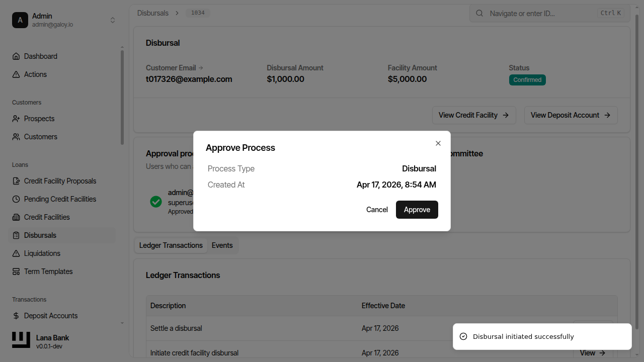644x362 pixels.
Task: Click the Pending Credit Facilities clock icon
Action: pyautogui.click(x=16, y=199)
